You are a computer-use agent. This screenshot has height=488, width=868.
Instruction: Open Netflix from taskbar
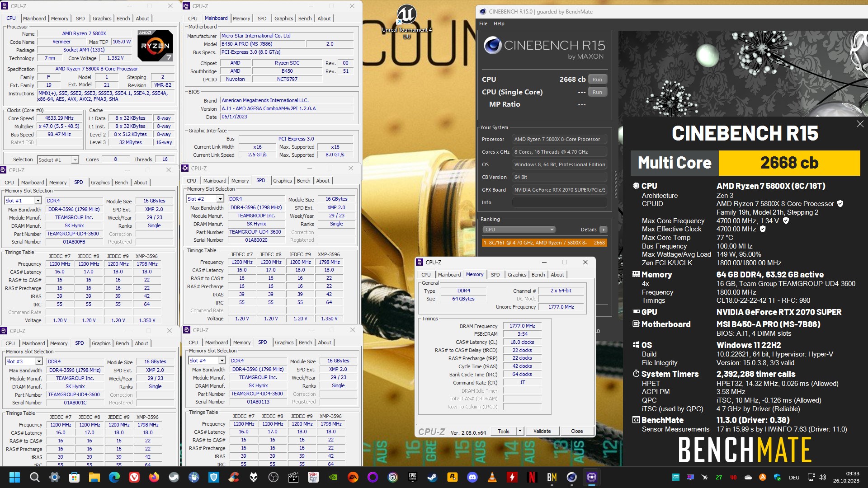click(x=532, y=477)
